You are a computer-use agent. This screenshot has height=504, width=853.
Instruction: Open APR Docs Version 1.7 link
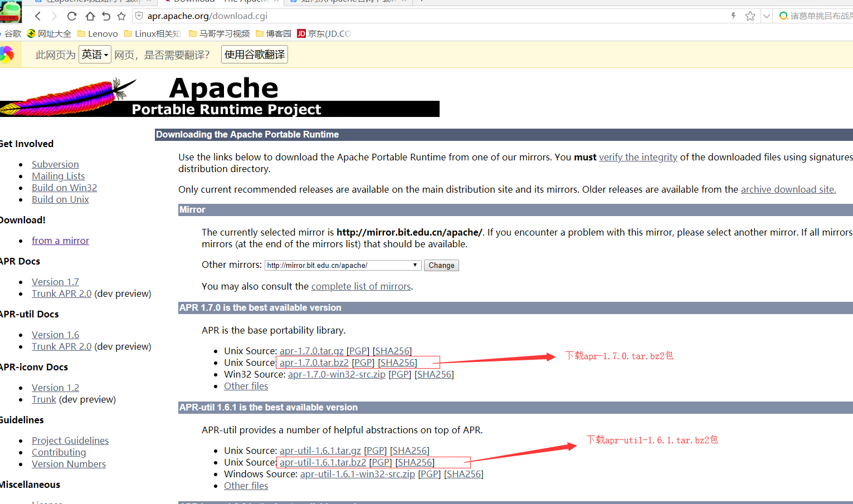(x=55, y=282)
